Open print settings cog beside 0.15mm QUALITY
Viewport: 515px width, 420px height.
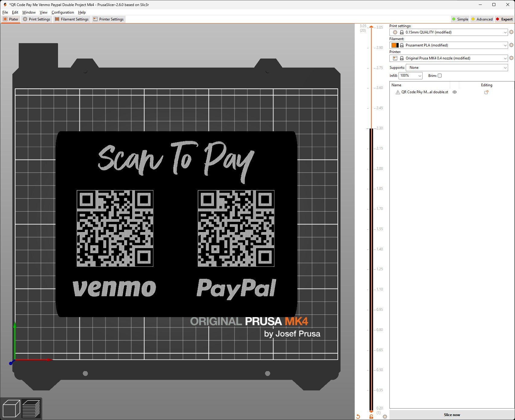[x=511, y=32]
